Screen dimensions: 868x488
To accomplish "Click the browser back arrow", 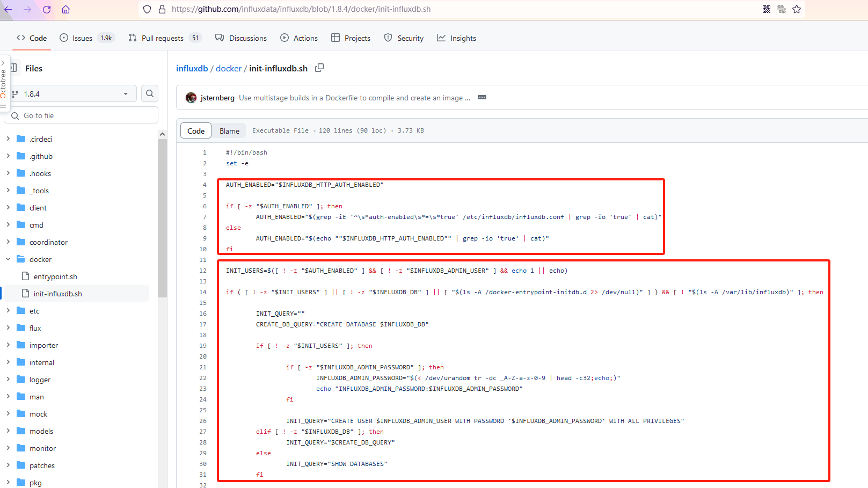I will coord(8,9).
